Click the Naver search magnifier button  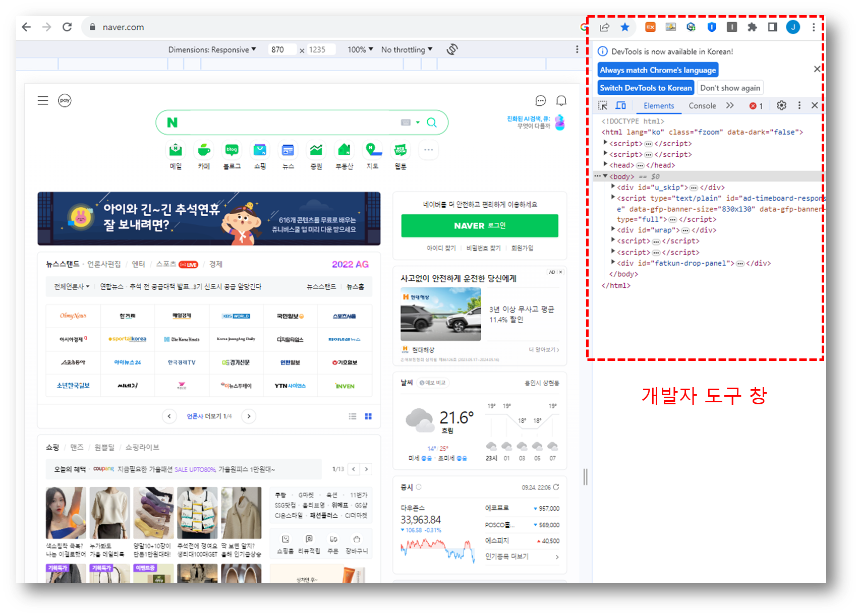pyautogui.click(x=432, y=122)
